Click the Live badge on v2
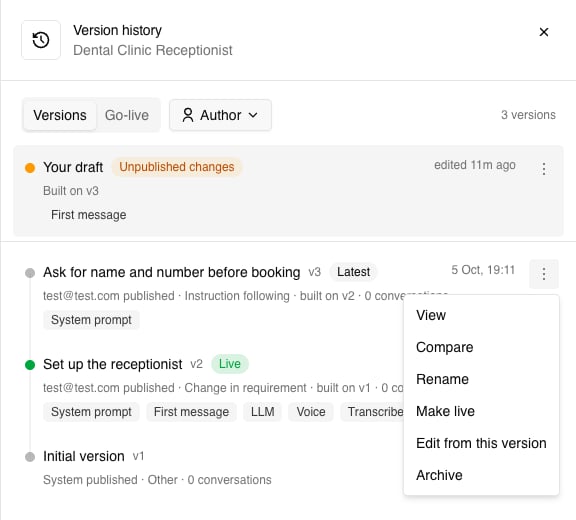 (x=230, y=364)
